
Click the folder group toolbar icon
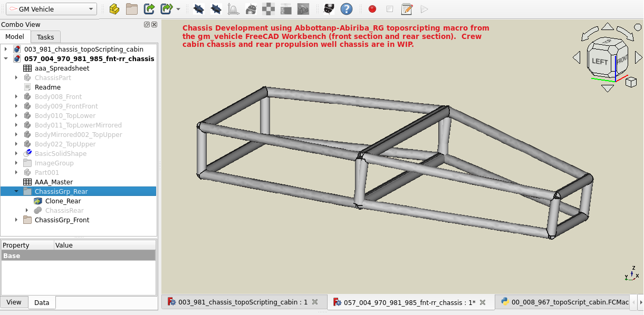pos(131,9)
